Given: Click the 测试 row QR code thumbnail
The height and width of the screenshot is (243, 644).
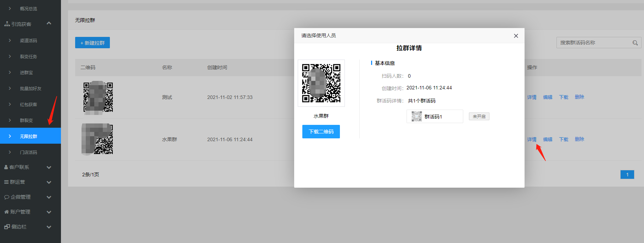Looking at the screenshot, I should click(x=98, y=97).
